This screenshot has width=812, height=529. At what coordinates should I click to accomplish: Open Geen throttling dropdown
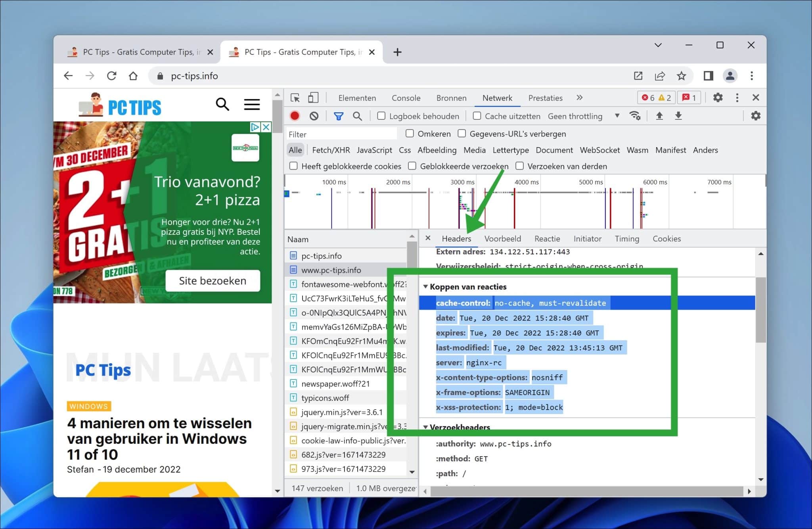tap(583, 116)
